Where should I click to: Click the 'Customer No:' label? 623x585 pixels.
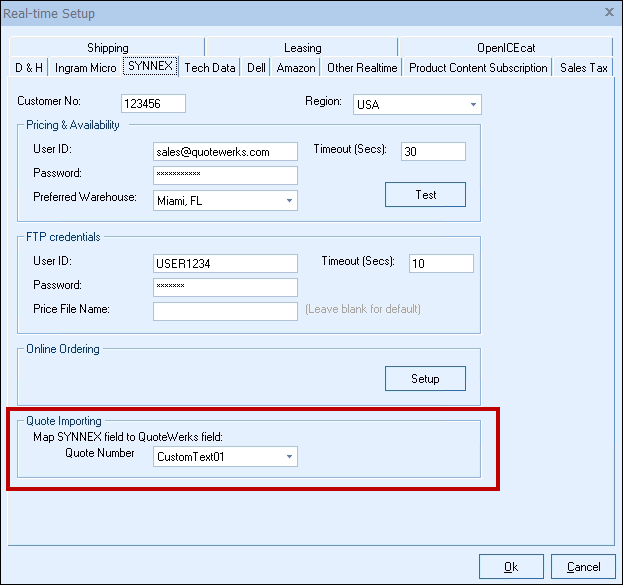pos(49,101)
